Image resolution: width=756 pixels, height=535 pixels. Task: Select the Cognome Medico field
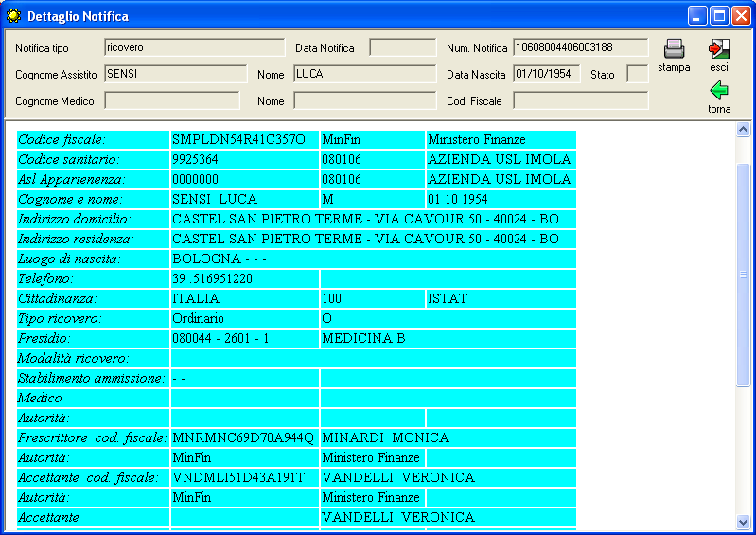point(171,100)
